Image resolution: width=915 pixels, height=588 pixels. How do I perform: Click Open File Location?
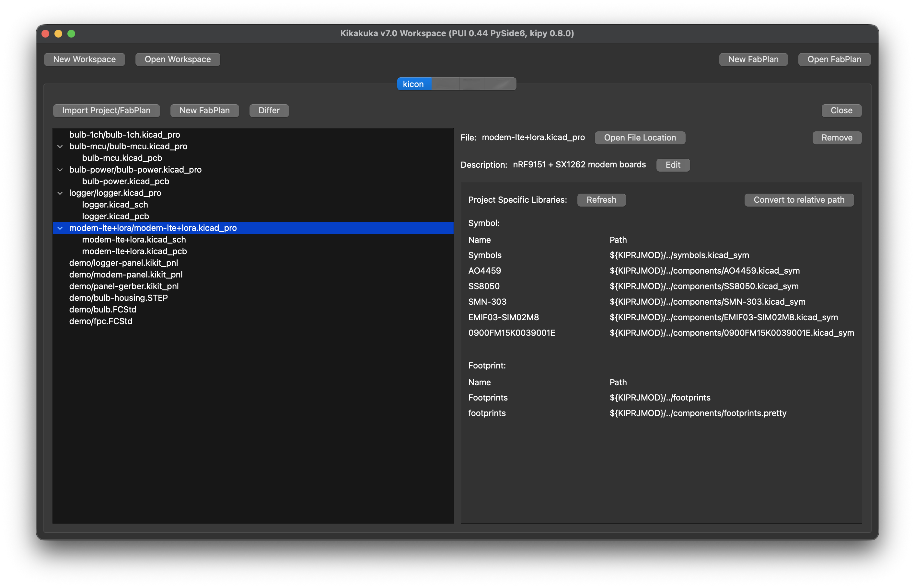640,138
